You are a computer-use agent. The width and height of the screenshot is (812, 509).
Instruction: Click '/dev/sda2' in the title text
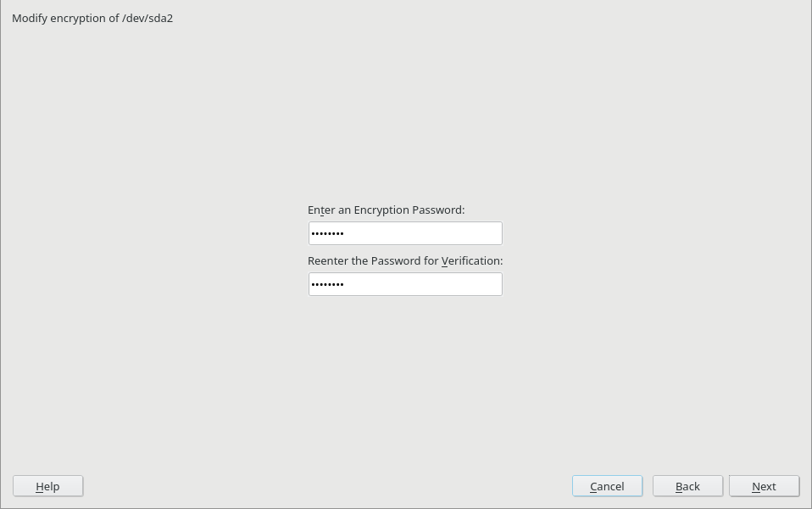(147, 18)
